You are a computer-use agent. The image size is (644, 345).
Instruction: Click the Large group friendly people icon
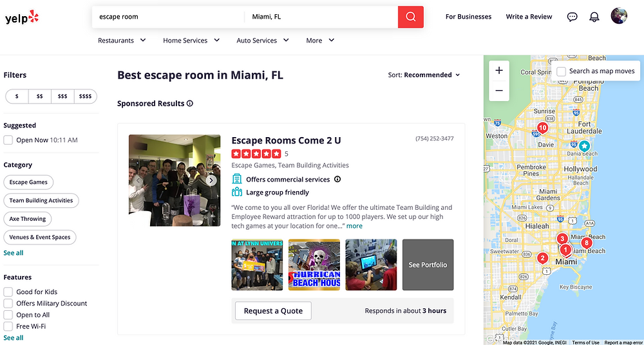tap(237, 192)
